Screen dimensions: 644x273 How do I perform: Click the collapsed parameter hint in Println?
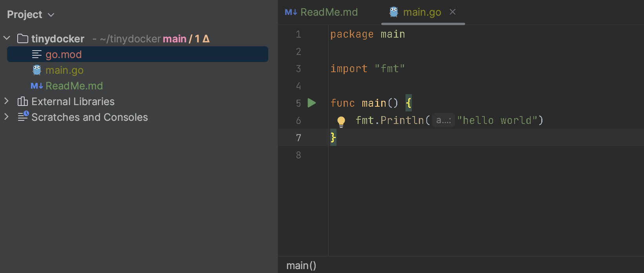[444, 120]
